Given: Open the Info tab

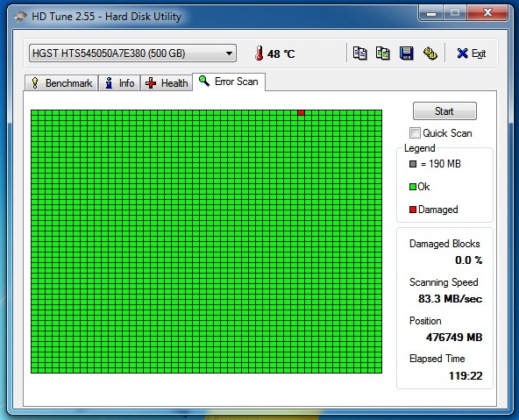Looking at the screenshot, I should click(x=119, y=83).
